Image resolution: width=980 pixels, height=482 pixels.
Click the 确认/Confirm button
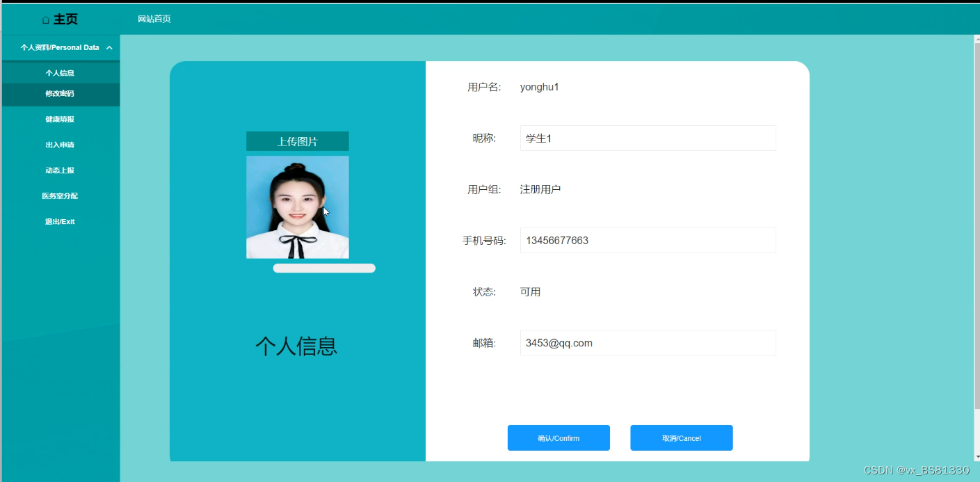pyautogui.click(x=559, y=438)
